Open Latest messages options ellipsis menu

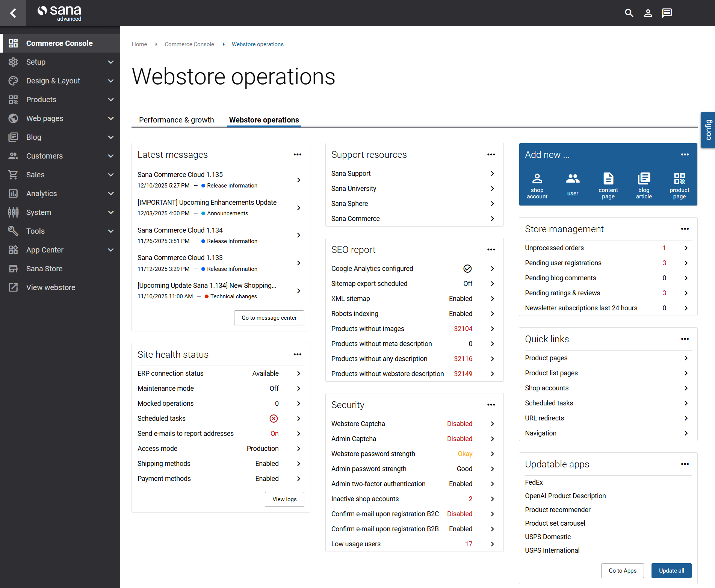pyautogui.click(x=298, y=155)
